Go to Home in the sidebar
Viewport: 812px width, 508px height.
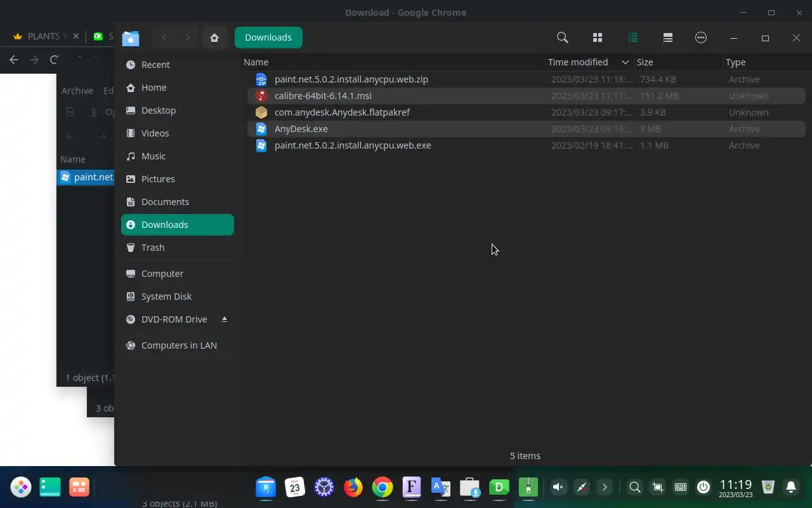coord(177,88)
